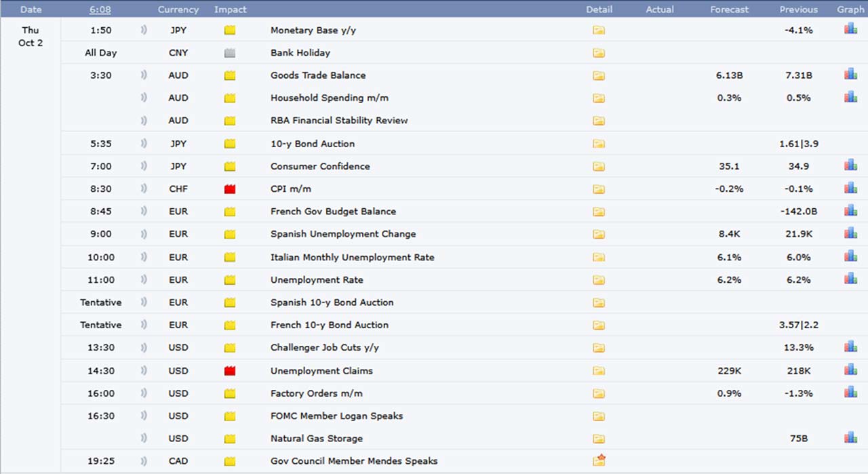Screen dimensions: 868x474
Task: Expand details for Bank Holiday event
Action: click(x=599, y=53)
